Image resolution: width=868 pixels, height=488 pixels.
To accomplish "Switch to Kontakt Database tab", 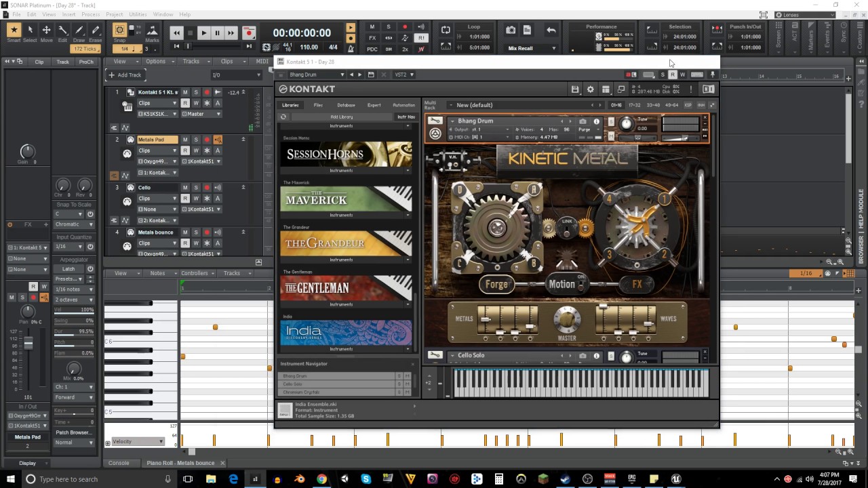I will 346,105.
